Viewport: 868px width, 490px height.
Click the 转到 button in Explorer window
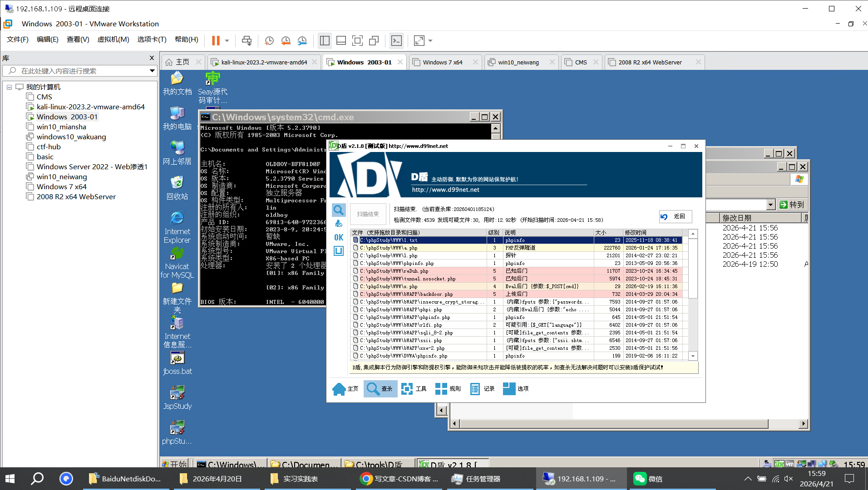(792, 205)
